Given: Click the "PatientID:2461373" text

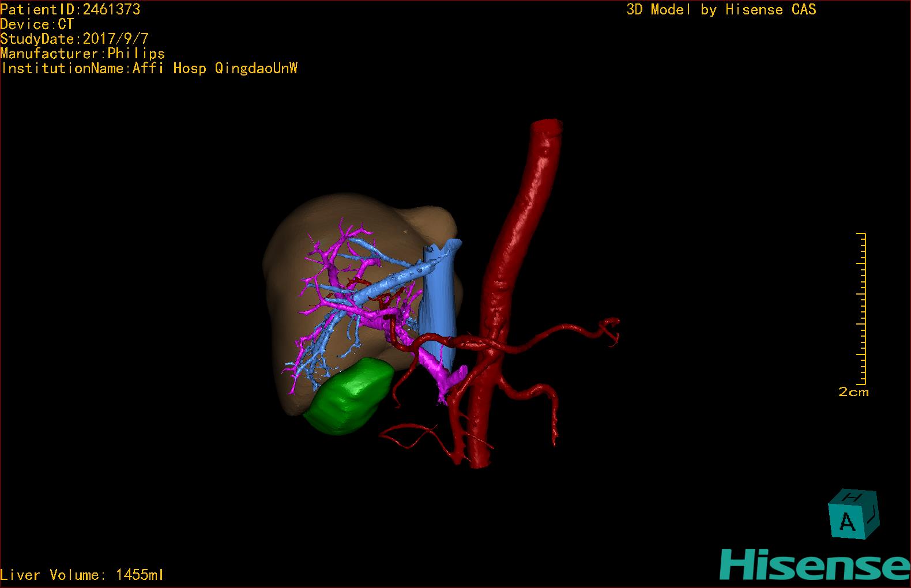Looking at the screenshot, I should [70, 9].
